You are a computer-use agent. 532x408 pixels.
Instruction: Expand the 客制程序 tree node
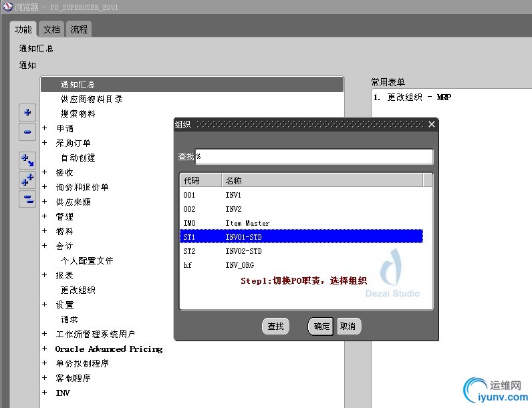[x=45, y=377]
